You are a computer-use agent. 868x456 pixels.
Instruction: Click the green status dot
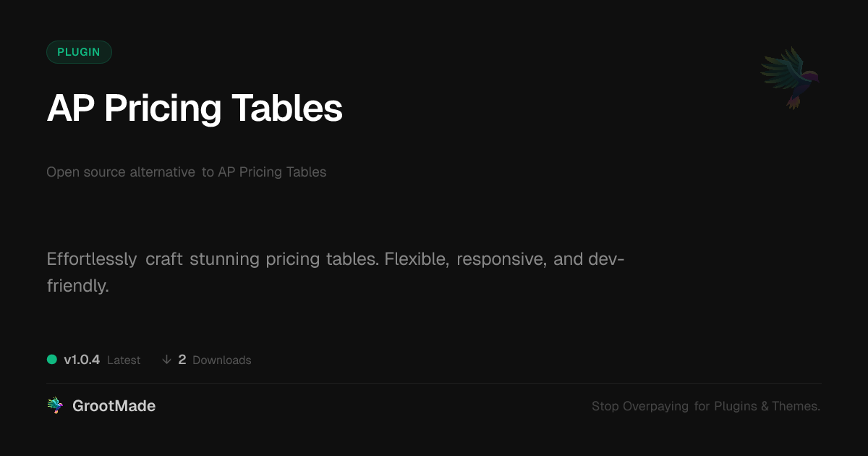coord(52,359)
